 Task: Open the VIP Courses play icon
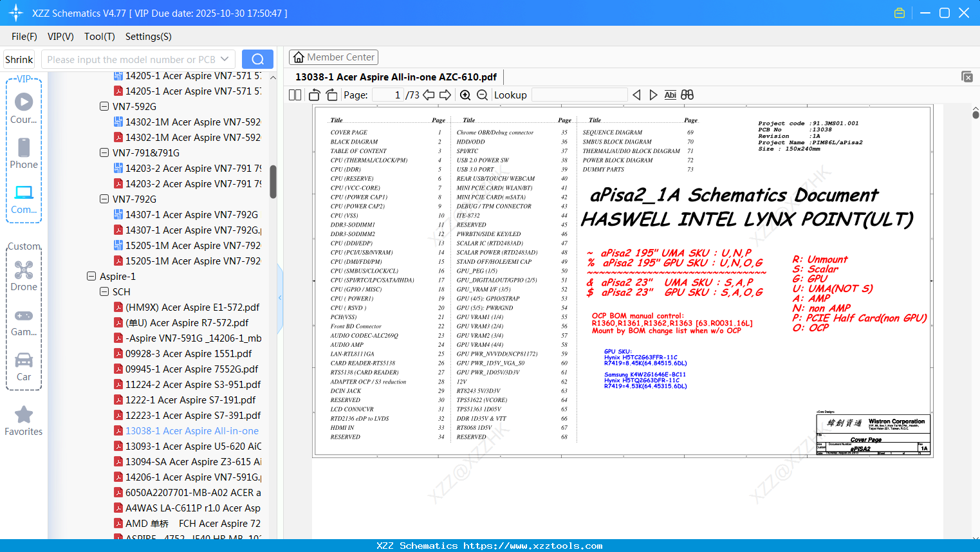coord(24,102)
